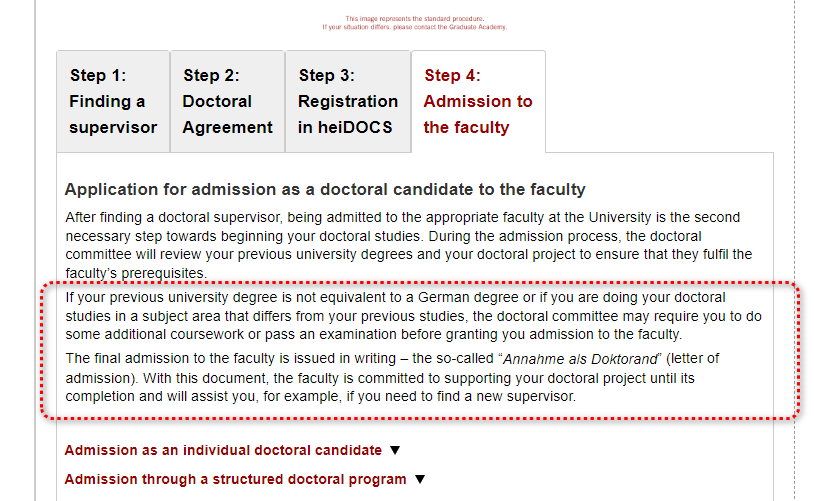Click the triangle arrow after "individual doctoral candidate"
This screenshot has width=814, height=501.
(x=395, y=450)
